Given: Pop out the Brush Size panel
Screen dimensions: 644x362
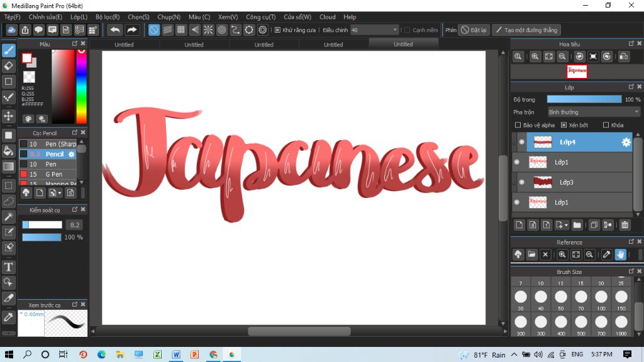Looking at the screenshot, I should click(x=631, y=271).
